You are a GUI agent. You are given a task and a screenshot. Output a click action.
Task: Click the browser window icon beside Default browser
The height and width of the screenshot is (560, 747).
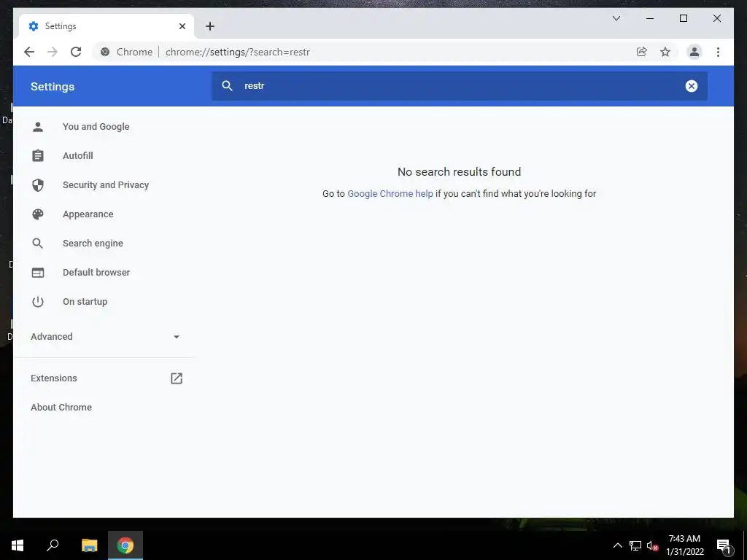38,273
